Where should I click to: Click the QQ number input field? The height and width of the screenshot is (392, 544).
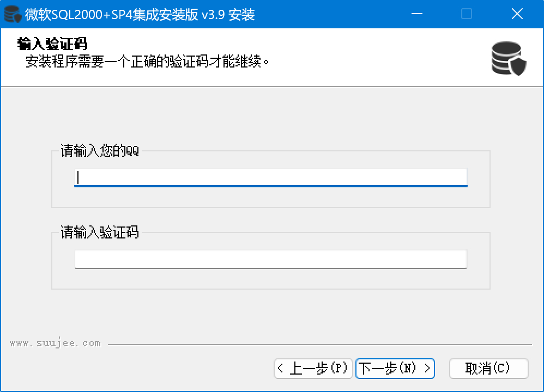(x=270, y=177)
